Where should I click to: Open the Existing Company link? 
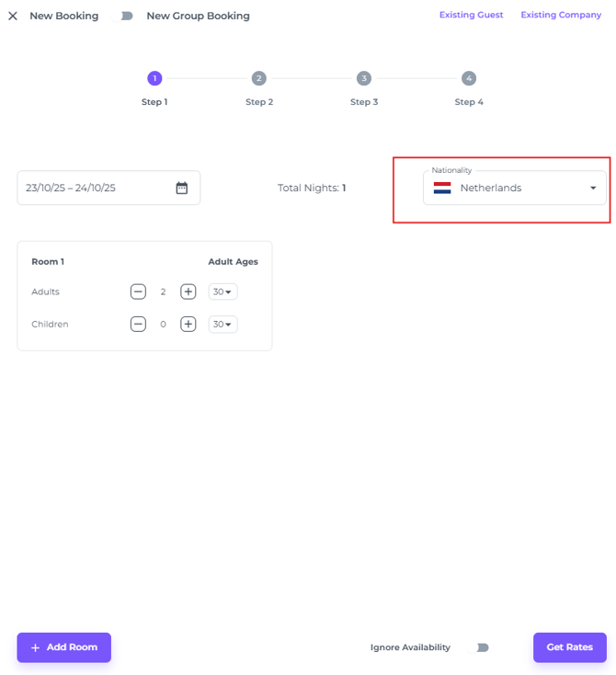pyautogui.click(x=561, y=15)
